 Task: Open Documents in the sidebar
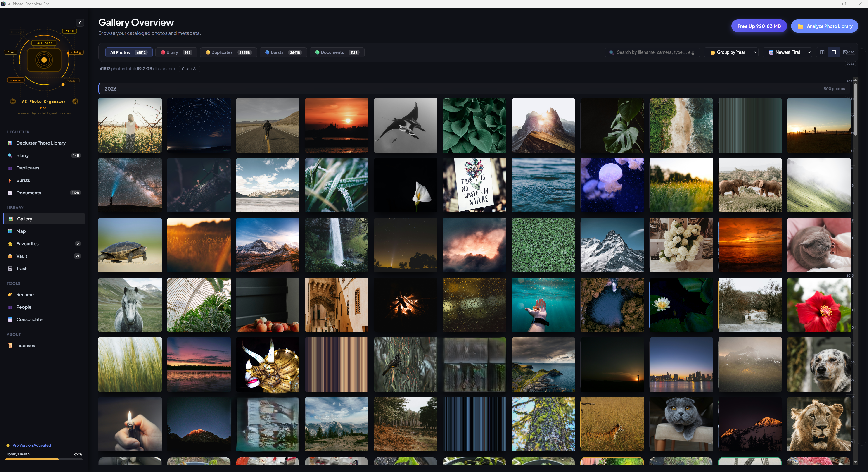44,193
